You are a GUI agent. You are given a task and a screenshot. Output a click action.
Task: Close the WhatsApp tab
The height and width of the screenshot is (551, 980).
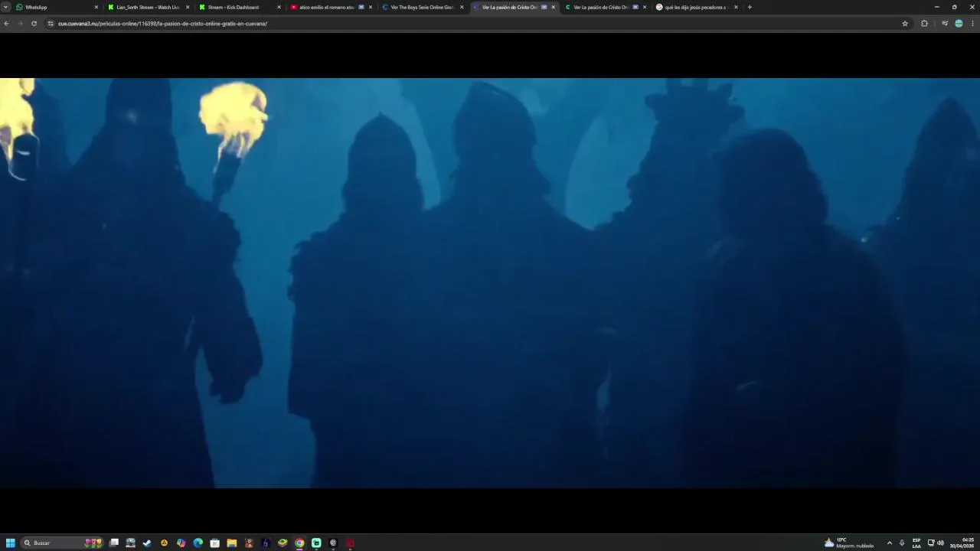tap(96, 7)
